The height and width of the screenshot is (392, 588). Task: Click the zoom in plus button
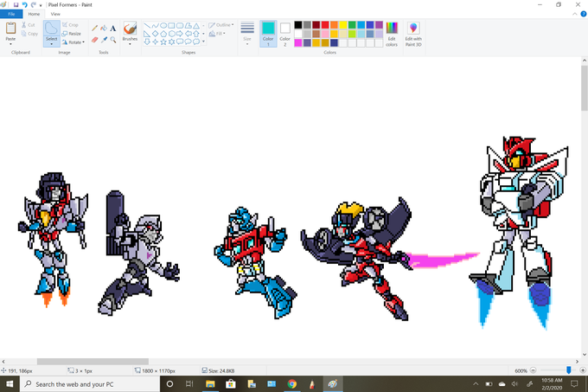583,370
